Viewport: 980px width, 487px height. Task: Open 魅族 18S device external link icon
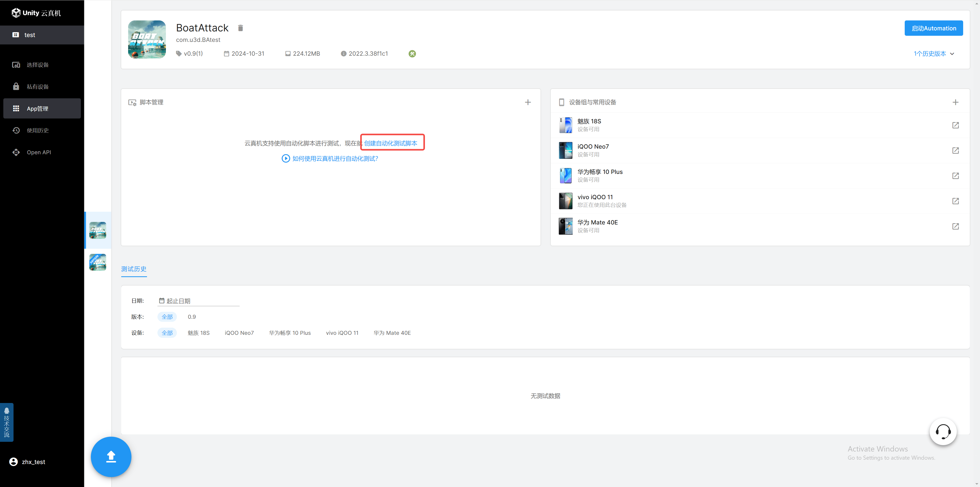tap(955, 125)
